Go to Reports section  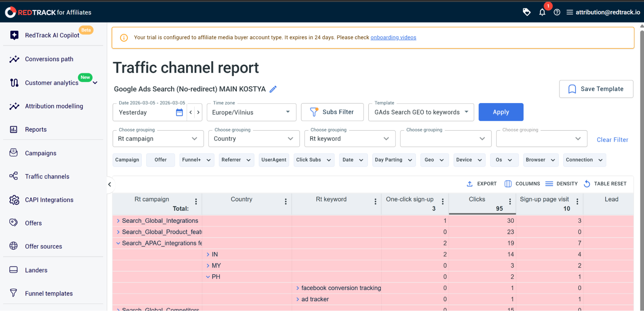point(36,129)
